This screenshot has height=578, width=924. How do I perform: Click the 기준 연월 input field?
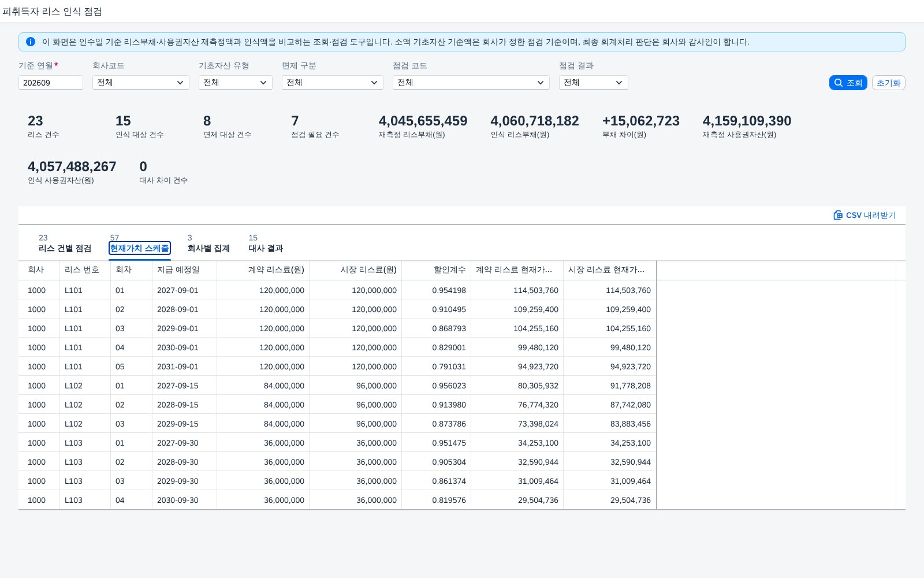click(51, 83)
